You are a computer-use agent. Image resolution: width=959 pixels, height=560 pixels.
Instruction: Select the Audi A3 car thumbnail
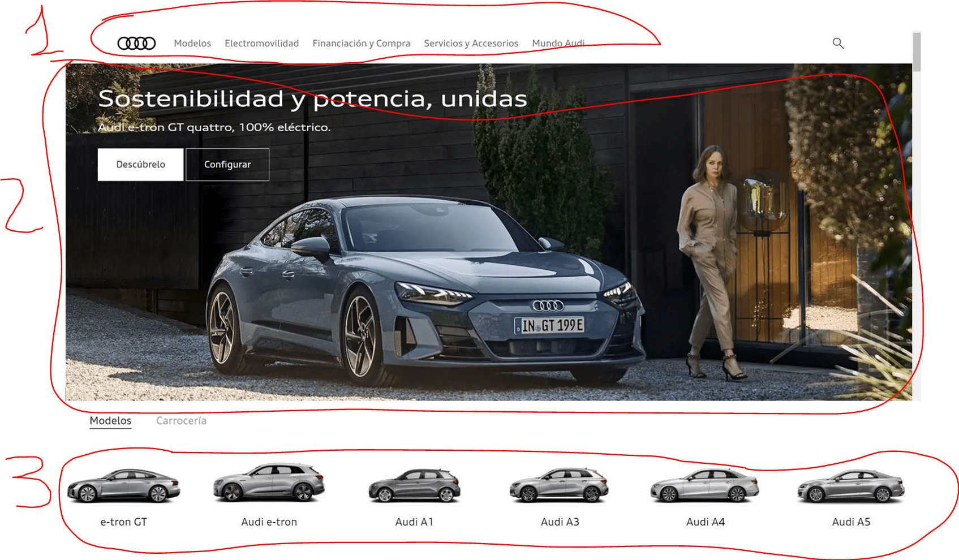560,485
